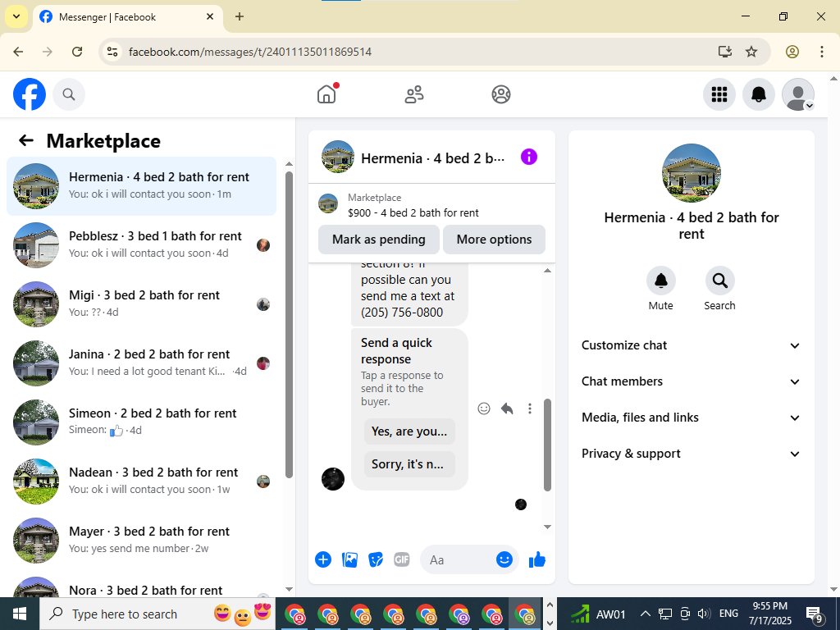
Task: Send quick response 'Sorry, it's n...'
Action: (x=409, y=464)
